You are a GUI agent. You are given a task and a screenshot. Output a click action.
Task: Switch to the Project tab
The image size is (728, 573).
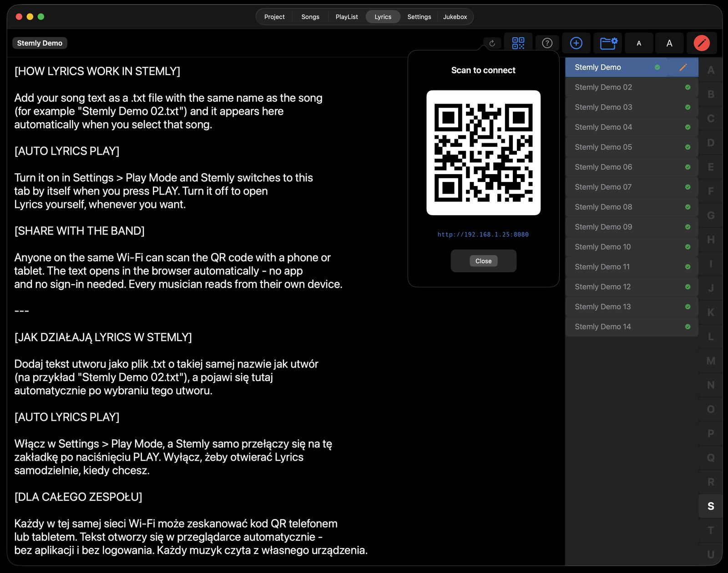point(274,17)
